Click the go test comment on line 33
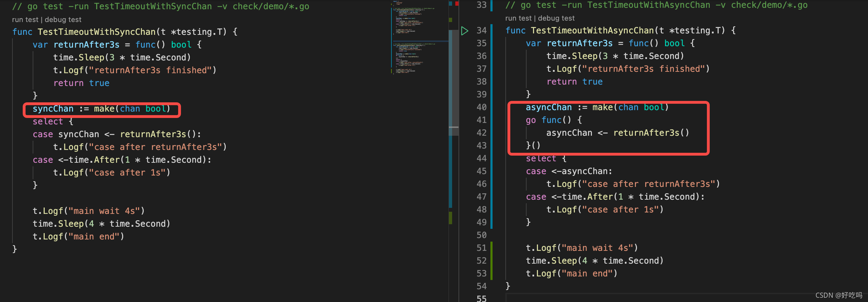This screenshot has width=868, height=302. coord(657,5)
